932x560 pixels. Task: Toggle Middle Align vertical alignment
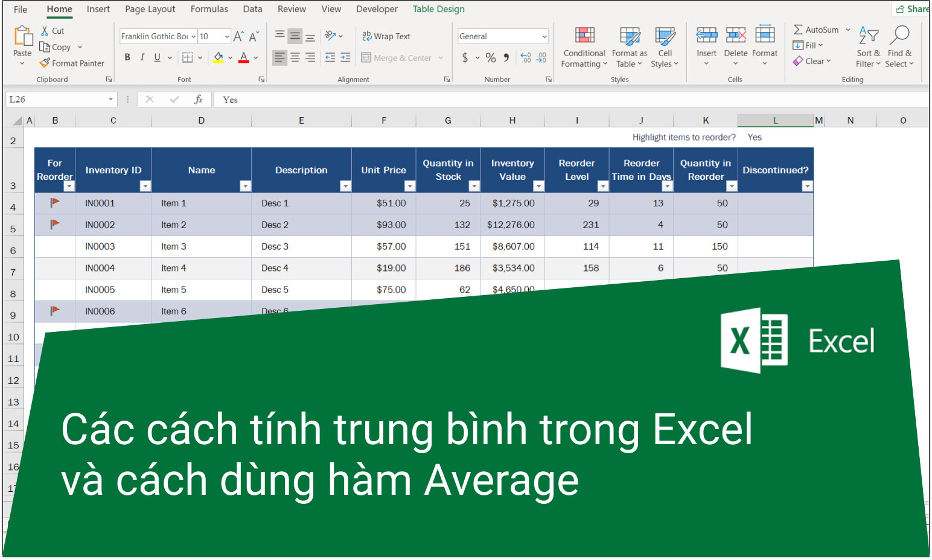[295, 36]
